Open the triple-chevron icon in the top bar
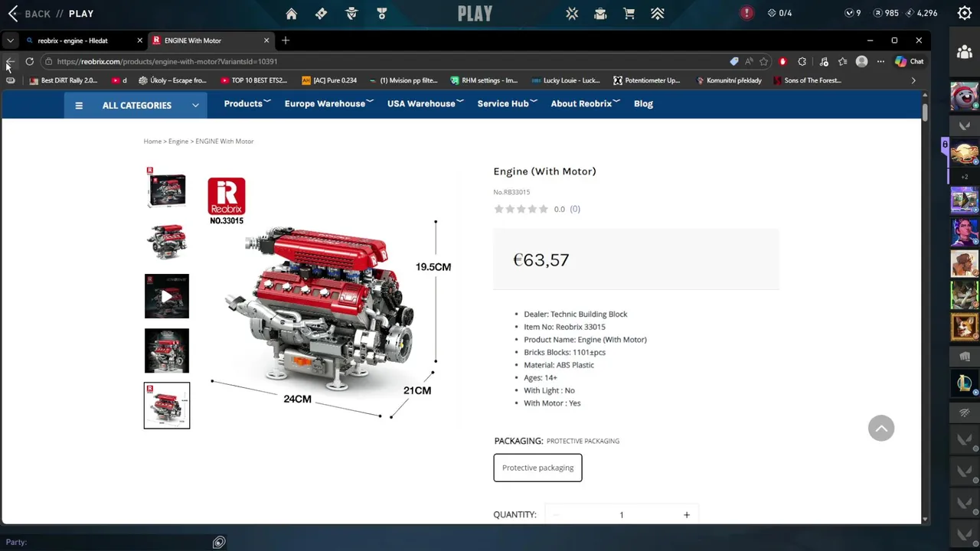This screenshot has height=551, width=980. 658,13
